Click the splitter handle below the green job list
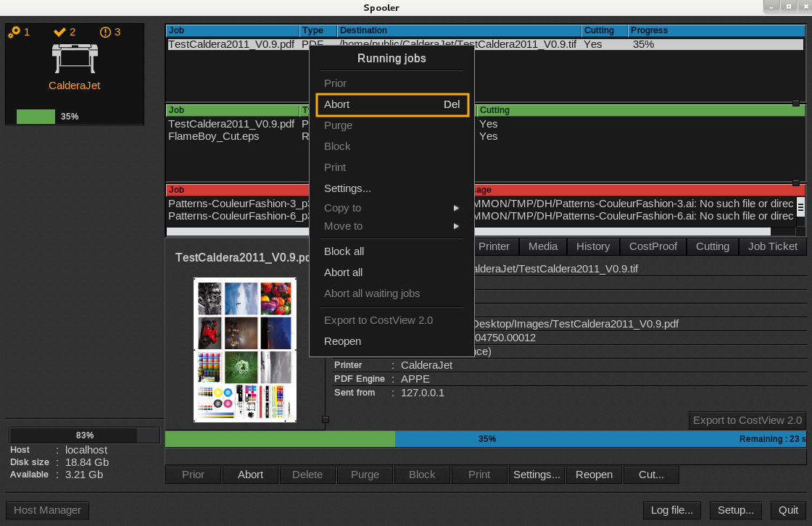812x526 pixels. click(796, 183)
